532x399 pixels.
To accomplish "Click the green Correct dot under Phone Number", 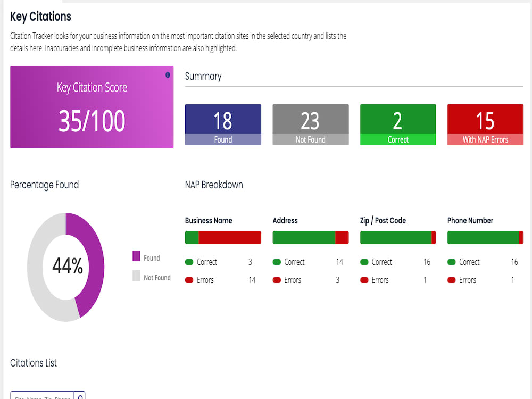I will tap(451, 262).
